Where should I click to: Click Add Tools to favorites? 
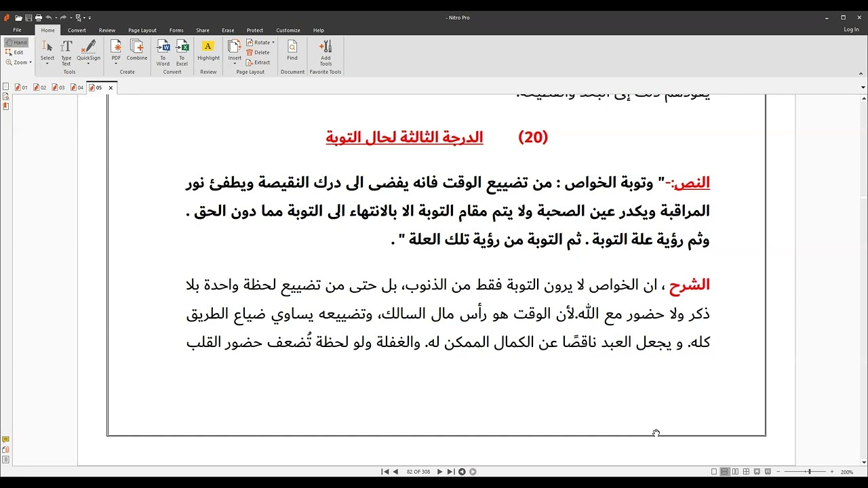coord(326,52)
